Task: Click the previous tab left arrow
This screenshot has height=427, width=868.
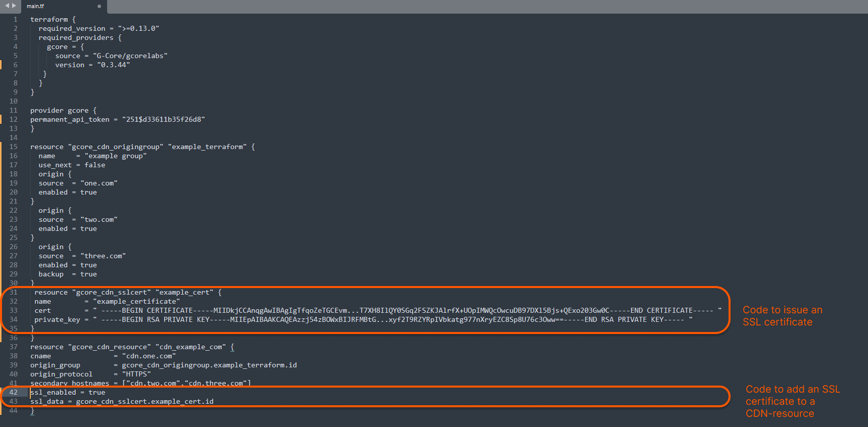Action: pos(7,6)
